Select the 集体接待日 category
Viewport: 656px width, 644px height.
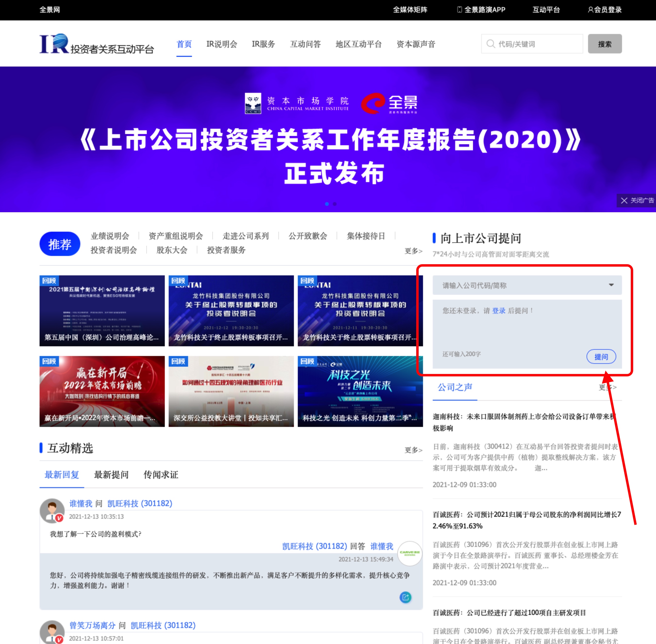click(x=366, y=236)
